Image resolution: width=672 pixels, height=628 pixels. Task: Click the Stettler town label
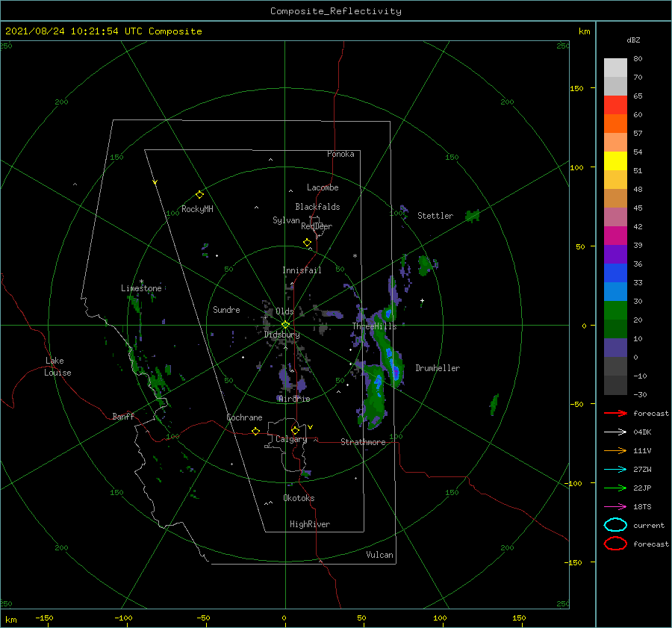(435, 216)
